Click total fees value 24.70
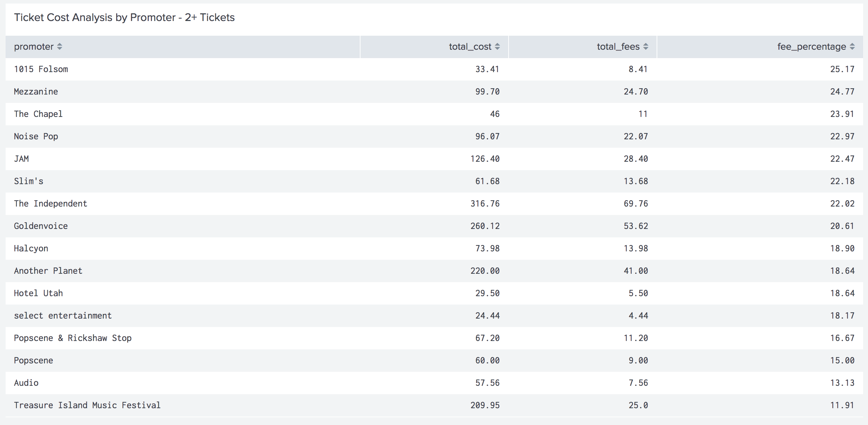The height and width of the screenshot is (425, 868). pyautogui.click(x=636, y=91)
